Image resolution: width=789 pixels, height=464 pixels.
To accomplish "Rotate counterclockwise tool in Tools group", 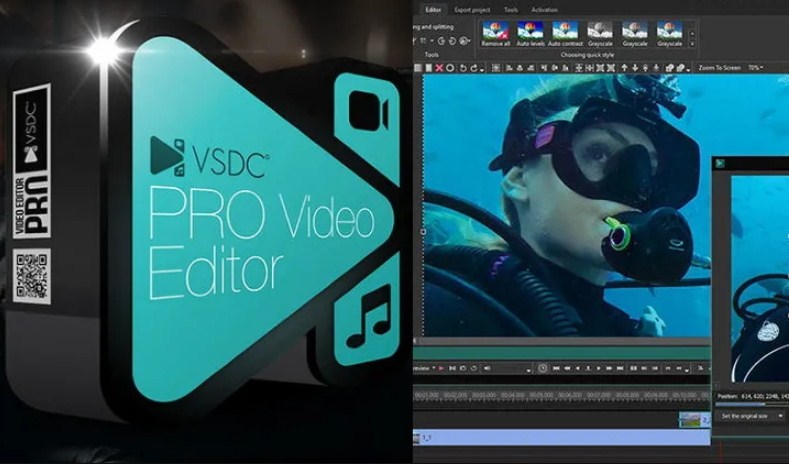I will click(441, 41).
